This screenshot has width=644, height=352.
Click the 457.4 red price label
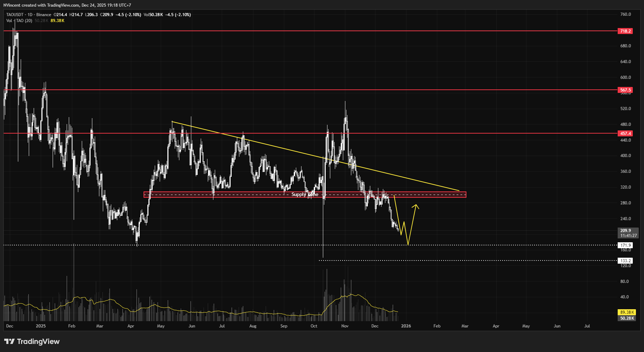point(625,134)
